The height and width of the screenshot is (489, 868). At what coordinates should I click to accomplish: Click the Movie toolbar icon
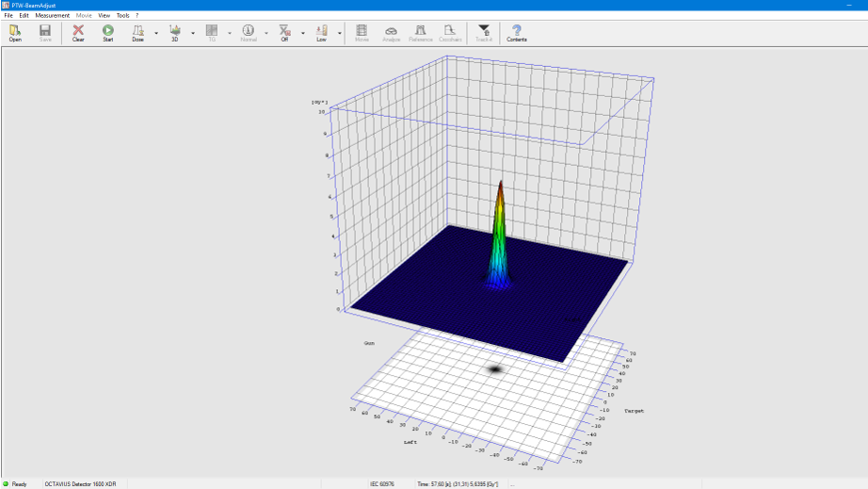tap(362, 33)
